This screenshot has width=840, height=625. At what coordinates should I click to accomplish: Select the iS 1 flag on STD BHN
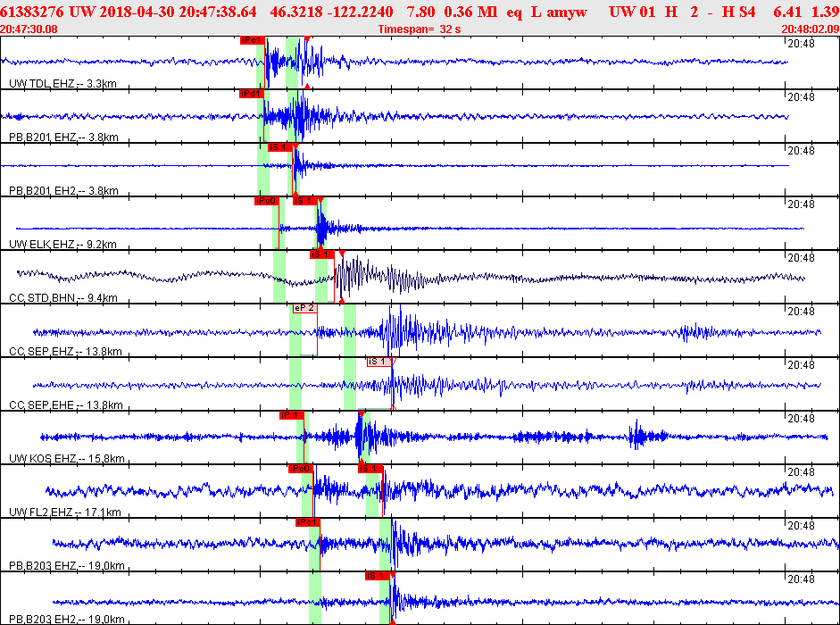[x=322, y=254]
